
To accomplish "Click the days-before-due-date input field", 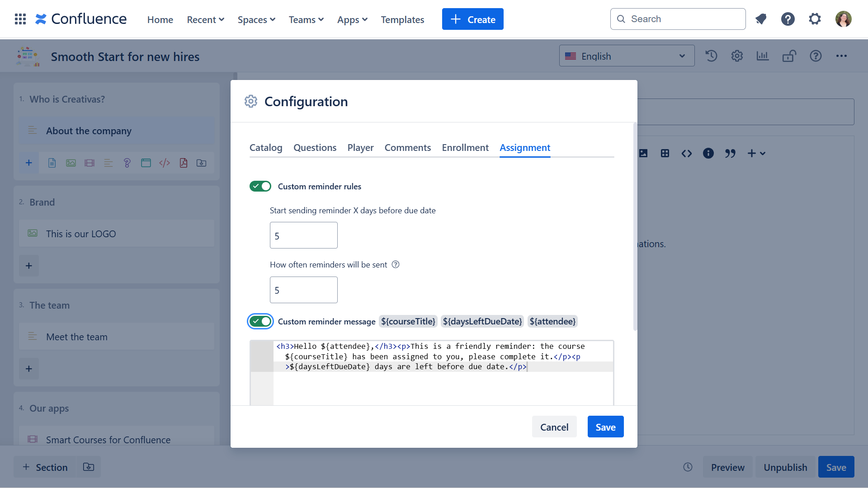I will [303, 235].
